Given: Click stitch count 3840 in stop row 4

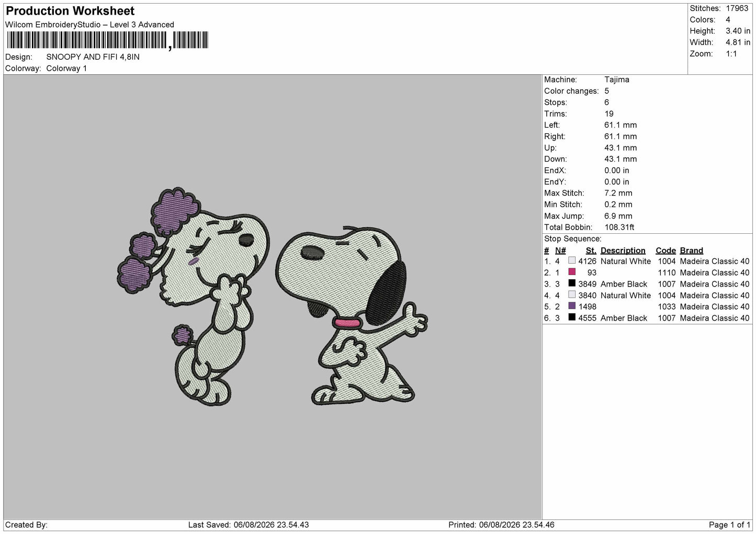Looking at the screenshot, I should pos(588,296).
